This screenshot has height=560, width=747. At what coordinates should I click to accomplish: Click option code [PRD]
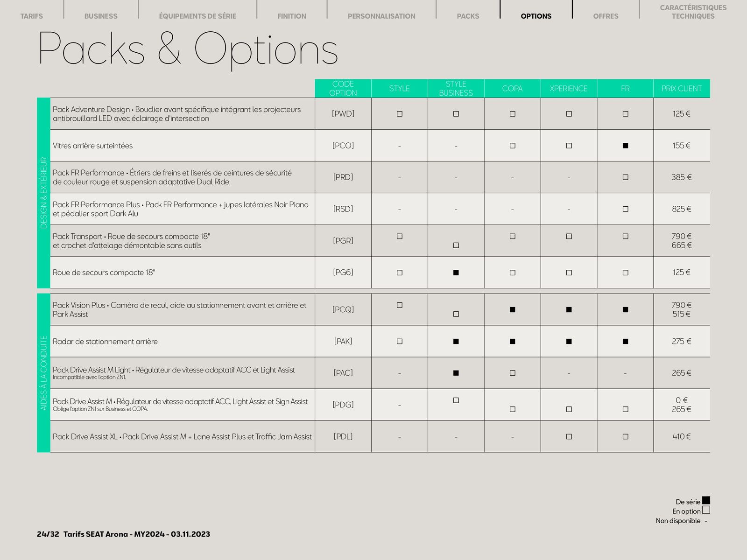coord(343,177)
